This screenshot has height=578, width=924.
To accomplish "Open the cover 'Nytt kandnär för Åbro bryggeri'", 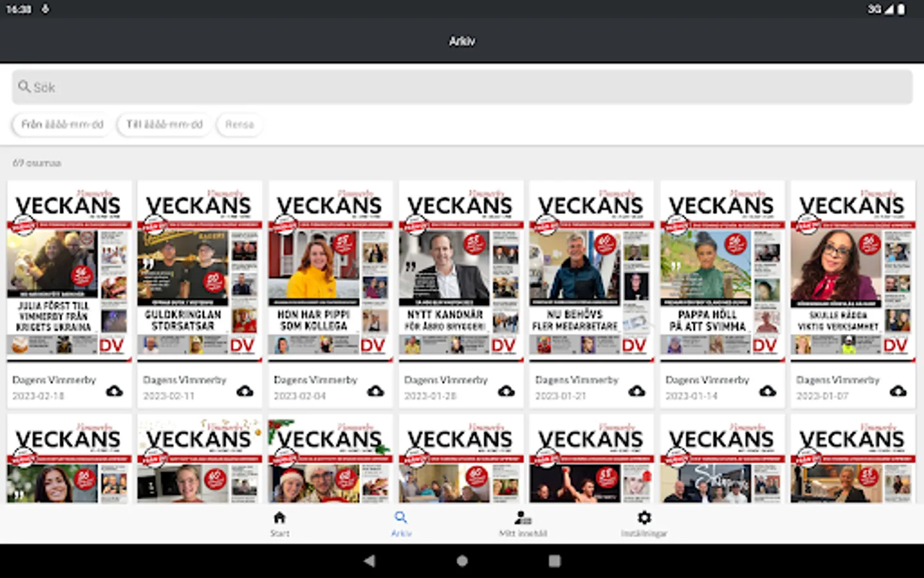I will tap(461, 271).
